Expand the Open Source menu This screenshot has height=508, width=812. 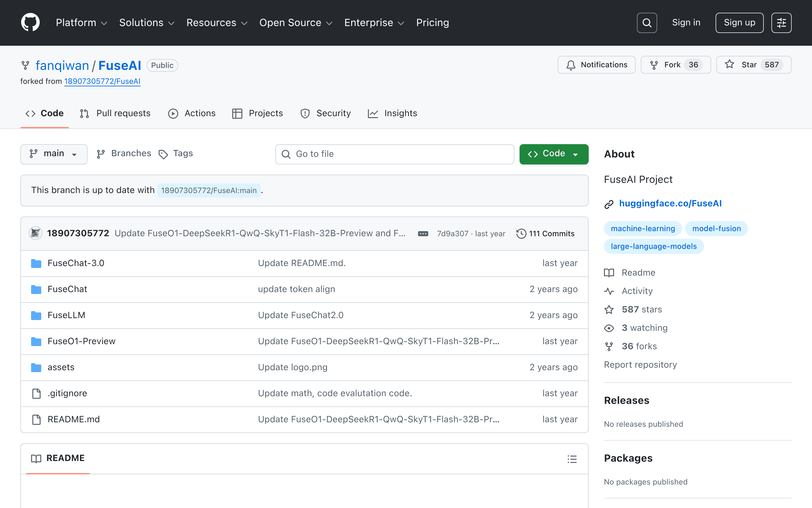296,23
